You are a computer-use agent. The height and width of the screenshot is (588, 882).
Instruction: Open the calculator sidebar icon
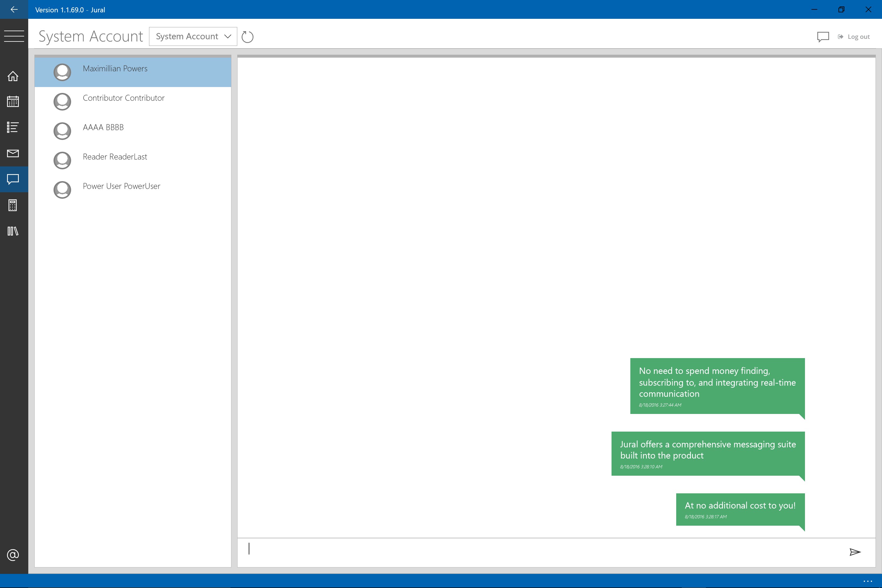[13, 205]
